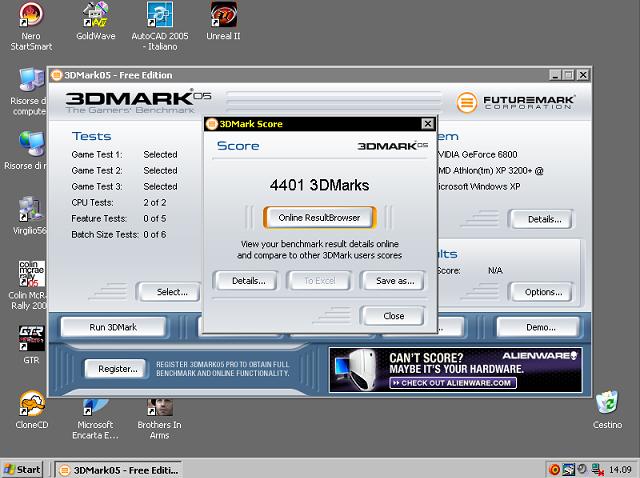Close the 3DMark Score dialog with X
Viewport: 640px width, 478px height.
click(427, 124)
